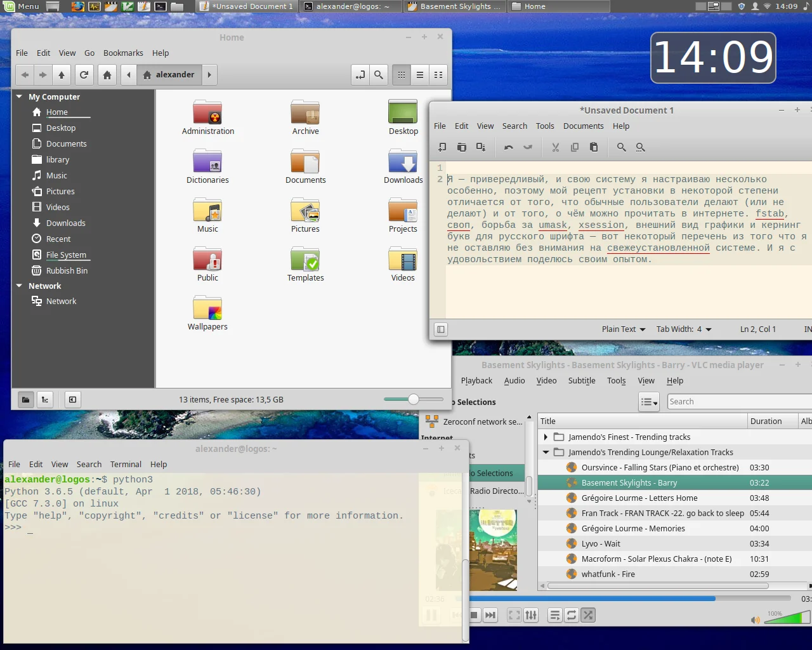This screenshot has width=812, height=650.
Task: Expand Jamendo's Finest - Trending tracks
Action: tap(546, 437)
